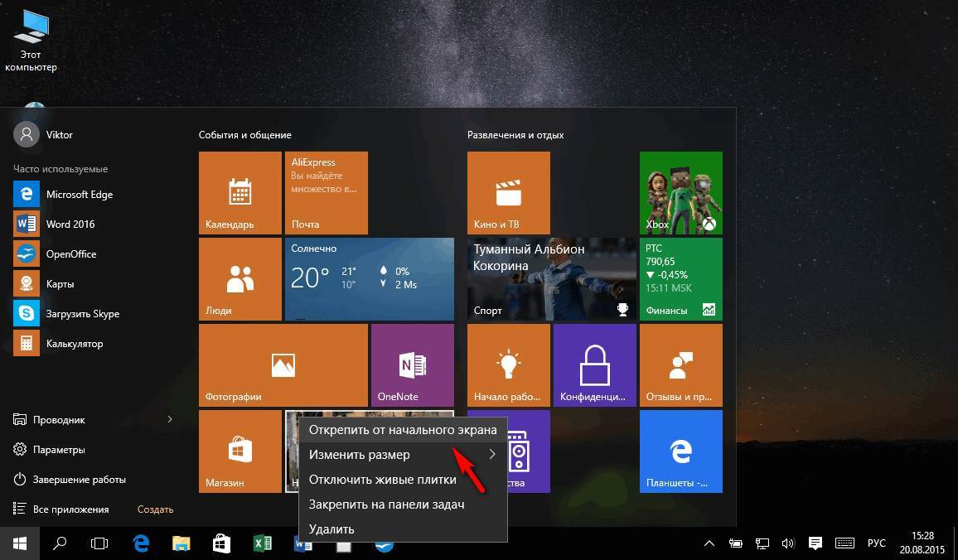
Task: Open the Фотографии photos tile
Action: (283, 364)
